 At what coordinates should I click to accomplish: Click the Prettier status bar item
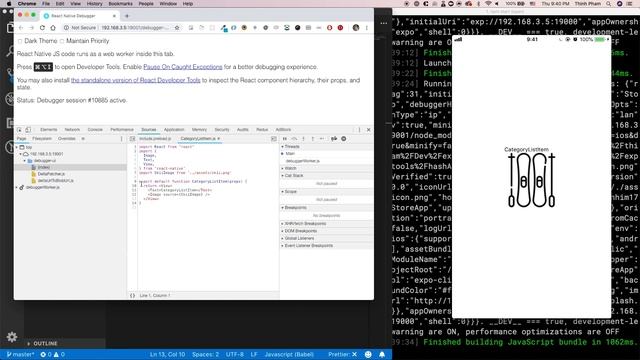coord(342,354)
